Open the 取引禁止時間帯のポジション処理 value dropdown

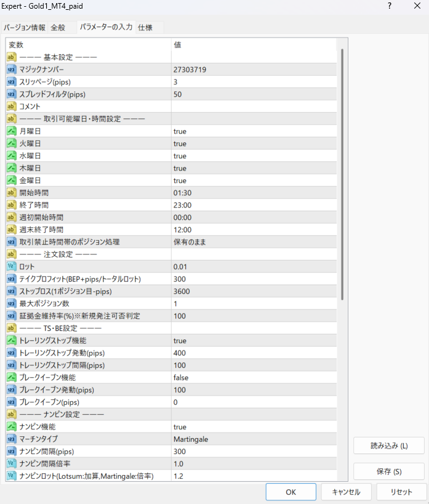click(254, 242)
